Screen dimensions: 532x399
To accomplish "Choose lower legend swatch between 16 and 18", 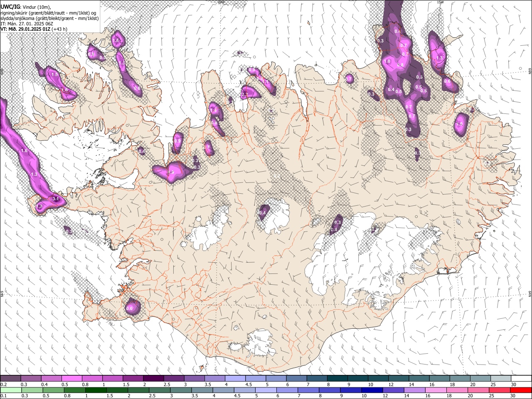I will 436,390.
